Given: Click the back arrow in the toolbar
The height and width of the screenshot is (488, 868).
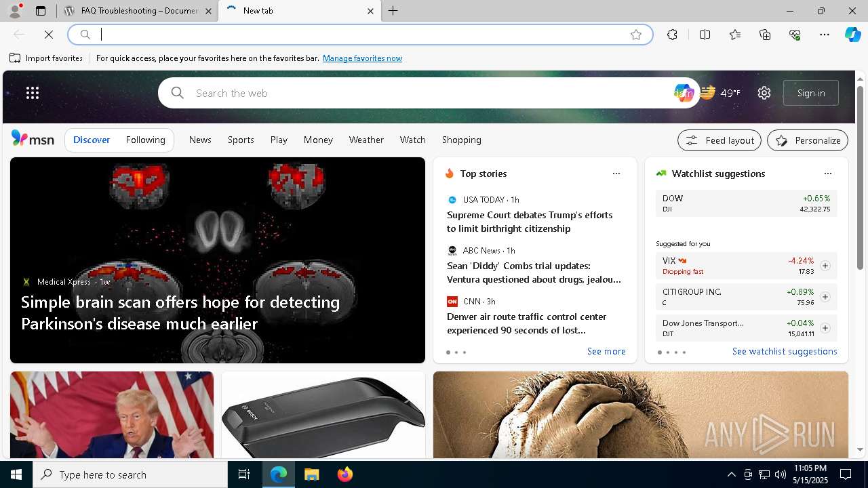Looking at the screenshot, I should click(x=19, y=35).
